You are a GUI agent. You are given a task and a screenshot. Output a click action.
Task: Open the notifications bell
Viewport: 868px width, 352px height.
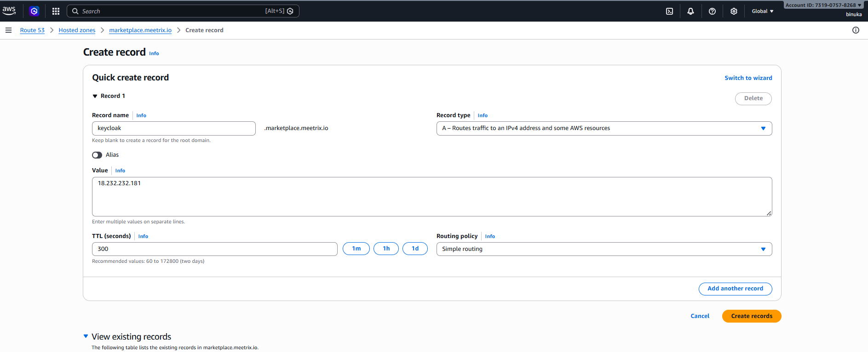click(690, 11)
